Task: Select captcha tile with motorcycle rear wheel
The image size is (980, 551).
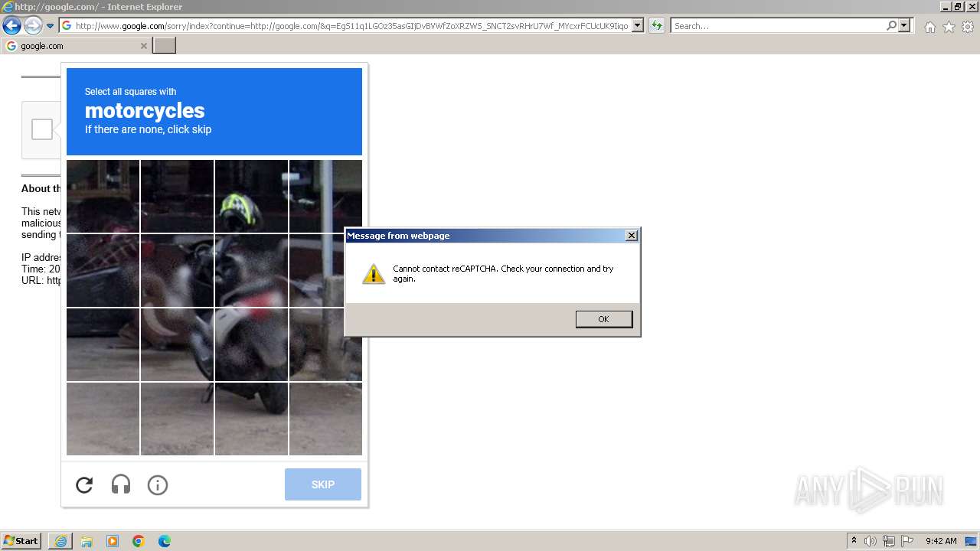Action: [x=251, y=419]
